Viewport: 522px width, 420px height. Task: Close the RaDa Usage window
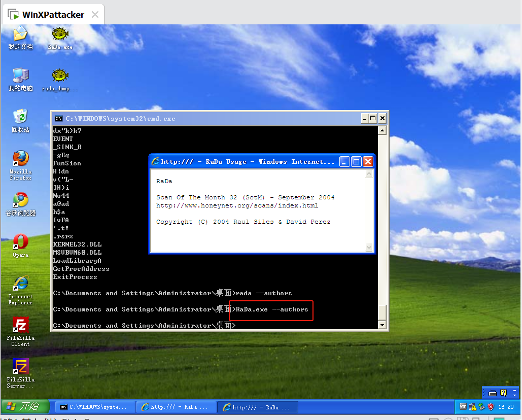[368, 162]
